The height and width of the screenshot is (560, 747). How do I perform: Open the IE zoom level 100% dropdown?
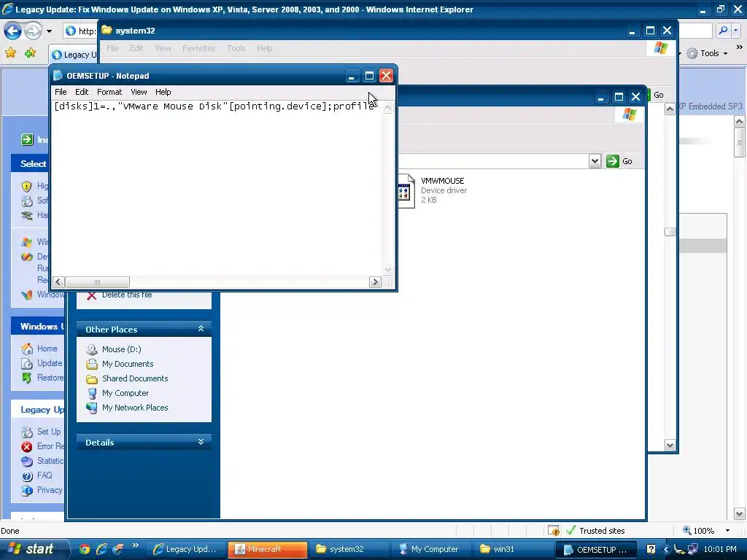727,531
